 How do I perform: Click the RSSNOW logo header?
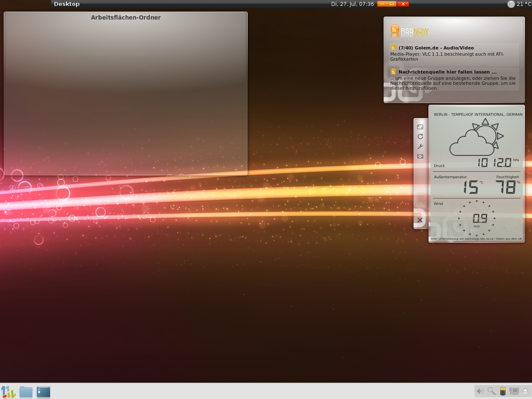pos(409,31)
